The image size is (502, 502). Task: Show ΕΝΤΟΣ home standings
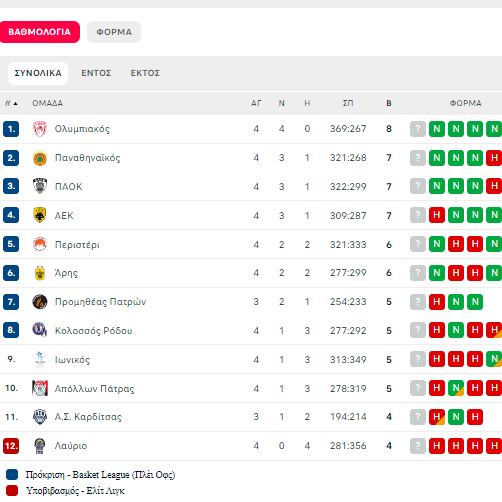[x=96, y=73]
